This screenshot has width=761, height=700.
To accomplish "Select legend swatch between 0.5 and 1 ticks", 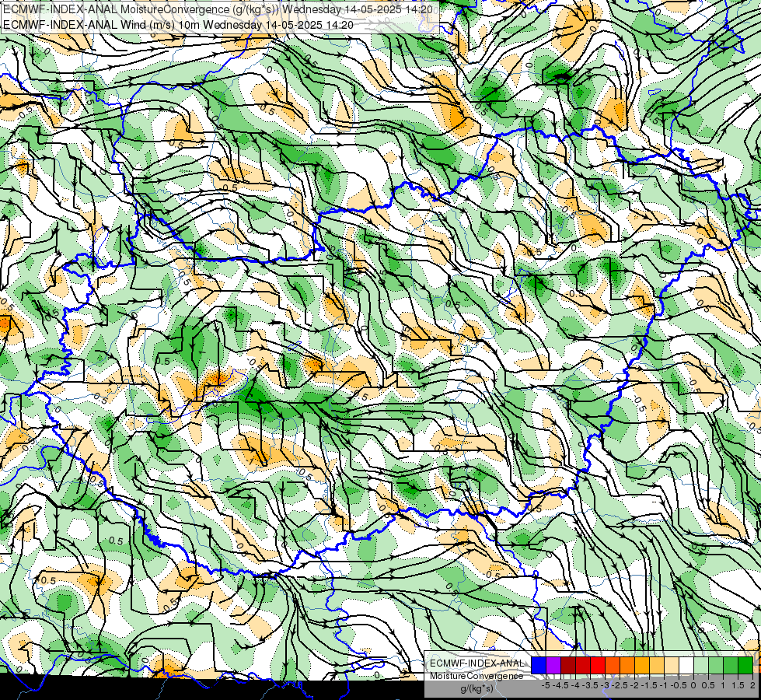I will pyautogui.click(x=716, y=665).
